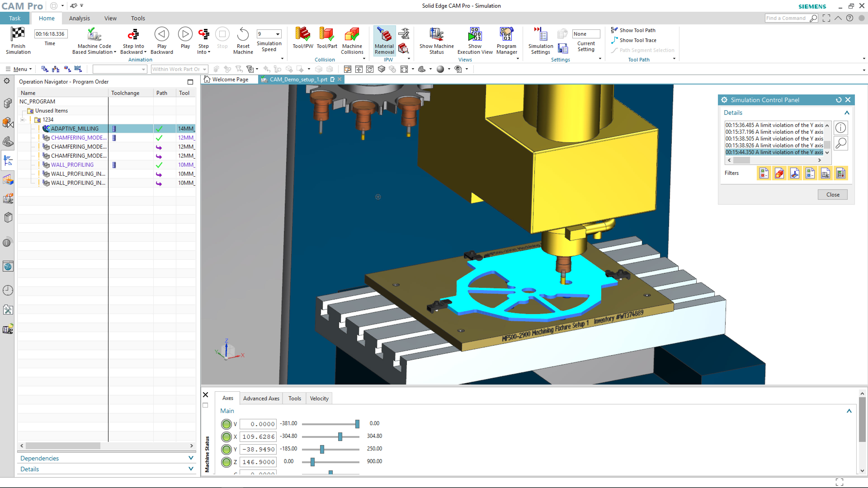Screen dimensions: 868x488
Task: Open the Analysis ribbon tab
Action: [80, 18]
